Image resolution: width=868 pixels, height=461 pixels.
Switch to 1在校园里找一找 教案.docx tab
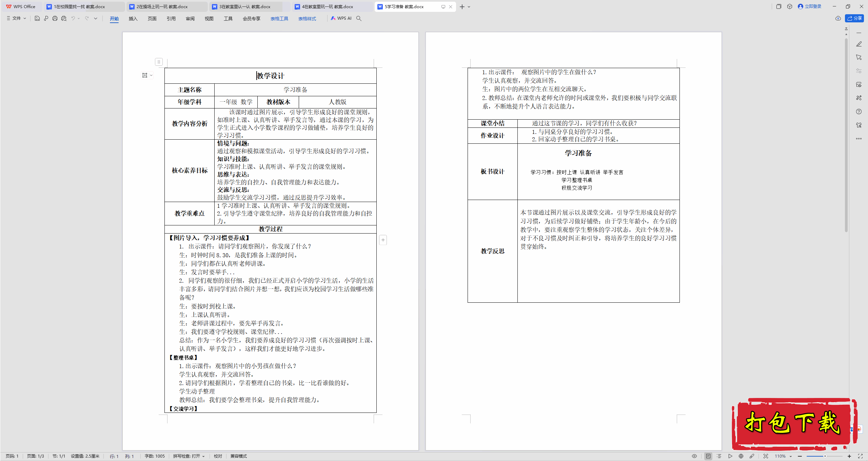point(84,6)
